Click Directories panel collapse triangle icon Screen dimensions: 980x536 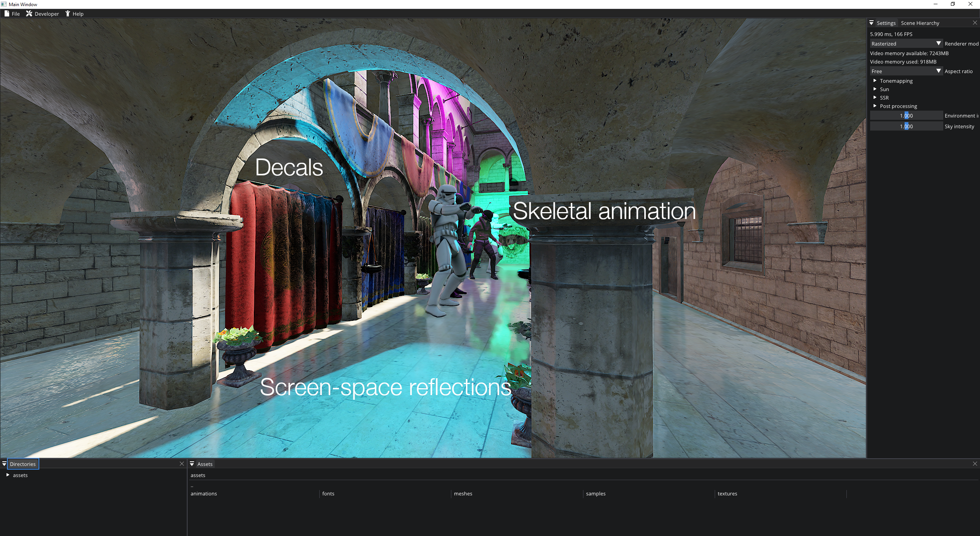[4, 464]
